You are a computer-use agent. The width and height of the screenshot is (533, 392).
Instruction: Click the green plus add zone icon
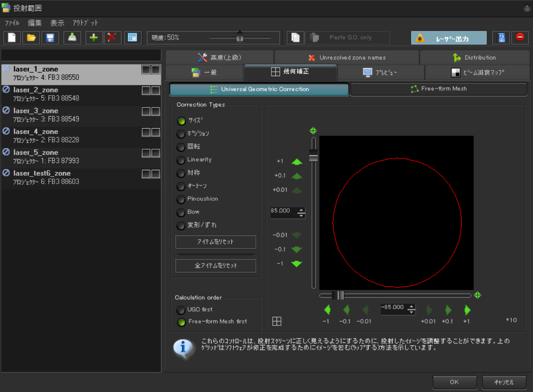click(94, 38)
